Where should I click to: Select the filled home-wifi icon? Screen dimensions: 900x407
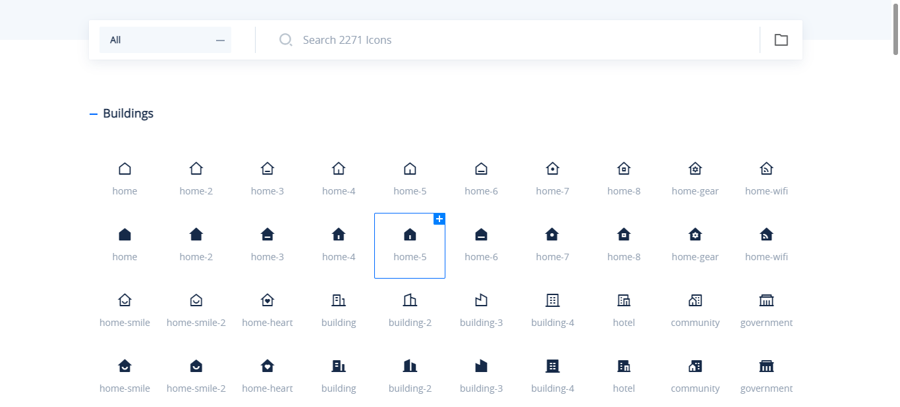(x=766, y=234)
